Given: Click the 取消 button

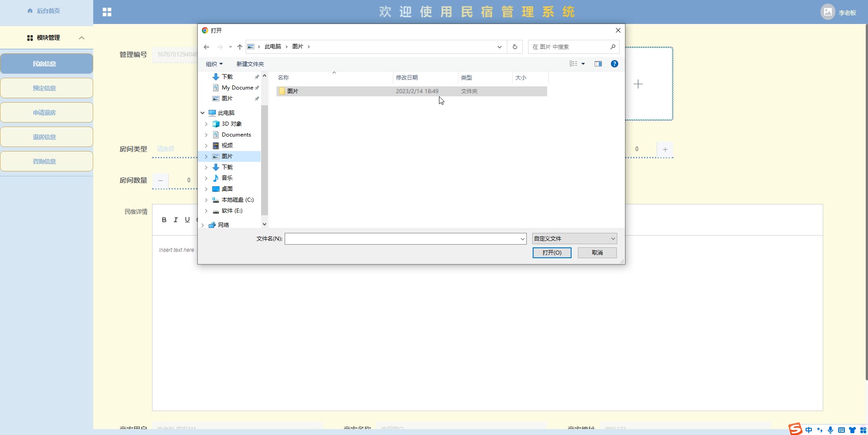Looking at the screenshot, I should point(597,253).
